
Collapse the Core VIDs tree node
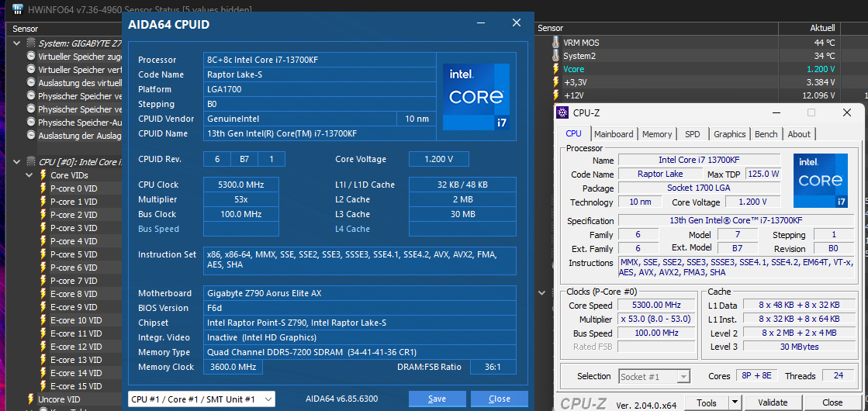click(30, 175)
